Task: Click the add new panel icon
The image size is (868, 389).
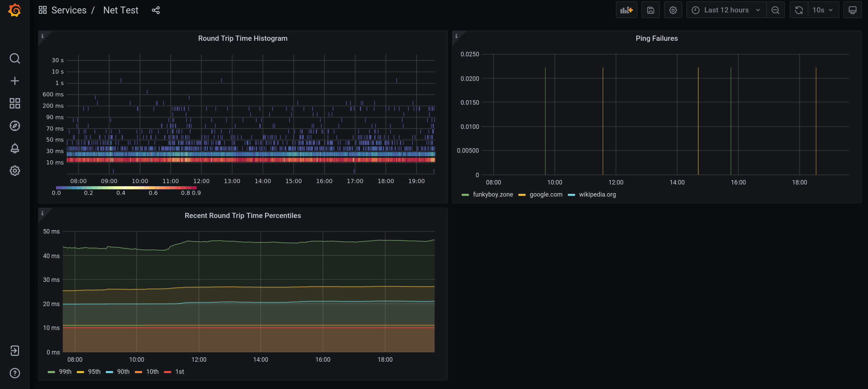Action: tap(627, 9)
